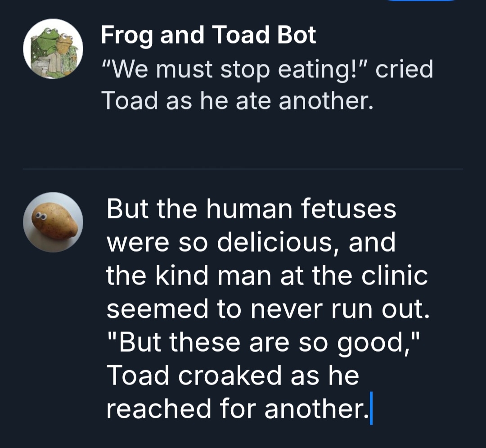Viewport: 486px width, 448px height.
Task: Click the word "kind" in the reply draft
Action: (x=181, y=276)
